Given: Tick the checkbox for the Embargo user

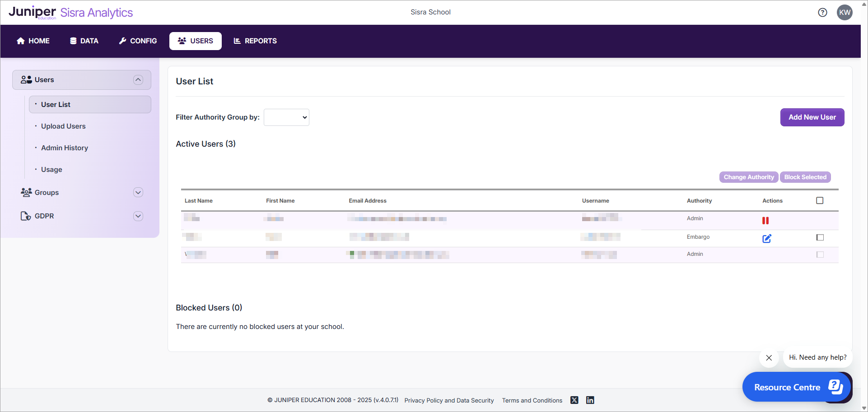Looking at the screenshot, I should point(820,237).
